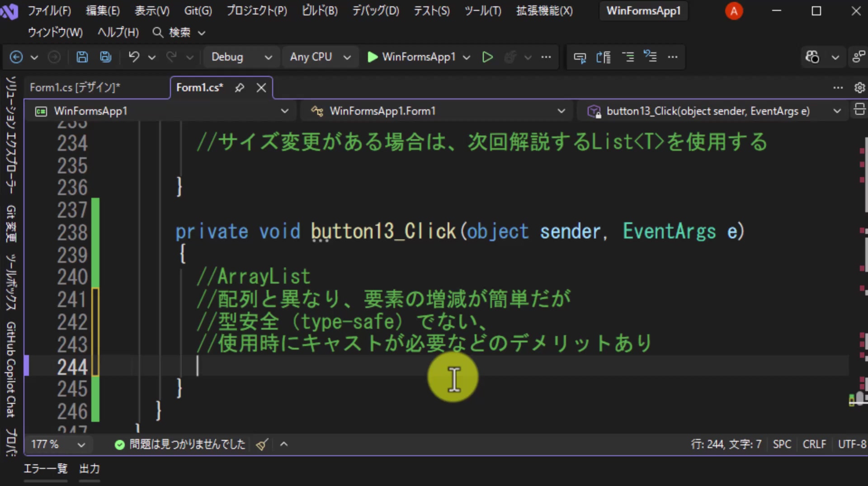
Task: Open the editor settings gear icon
Action: click(859, 88)
